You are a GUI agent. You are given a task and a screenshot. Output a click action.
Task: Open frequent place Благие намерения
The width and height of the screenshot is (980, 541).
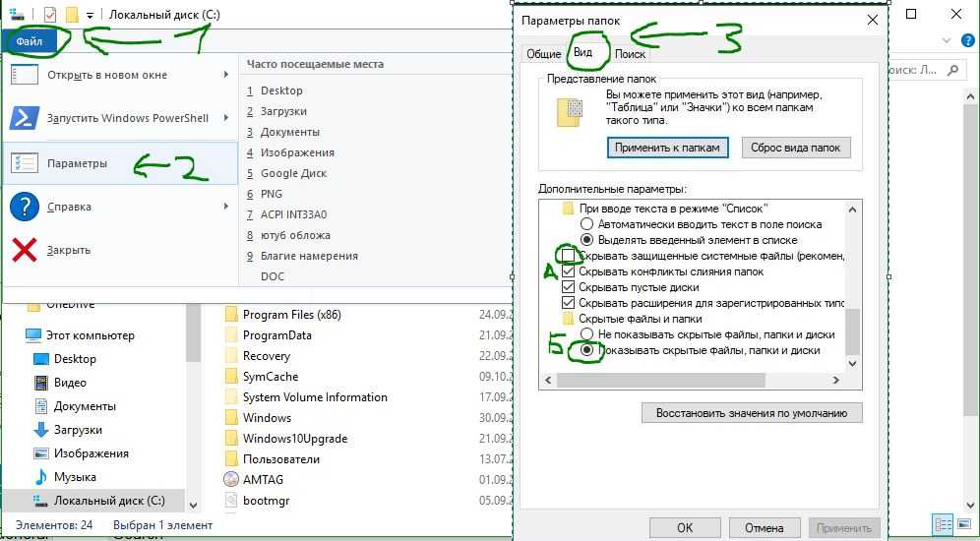309,256
